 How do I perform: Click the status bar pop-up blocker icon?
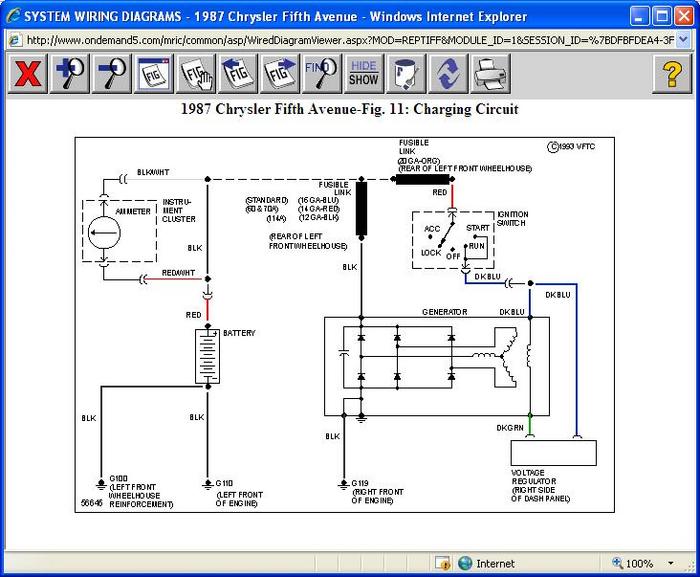(x=442, y=564)
